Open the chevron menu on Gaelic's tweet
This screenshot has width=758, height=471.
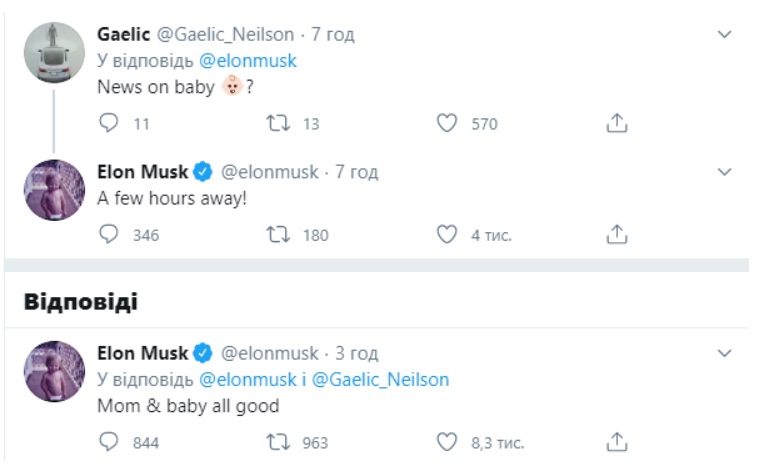pyautogui.click(x=726, y=35)
